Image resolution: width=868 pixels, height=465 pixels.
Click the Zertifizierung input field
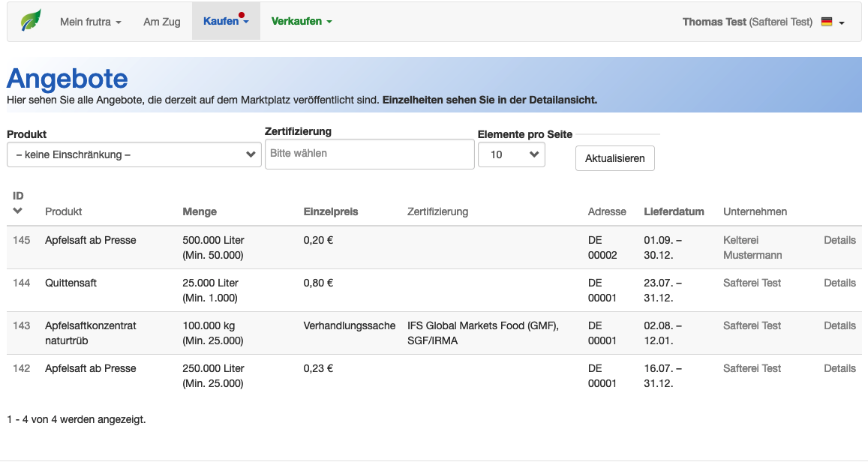click(x=369, y=154)
